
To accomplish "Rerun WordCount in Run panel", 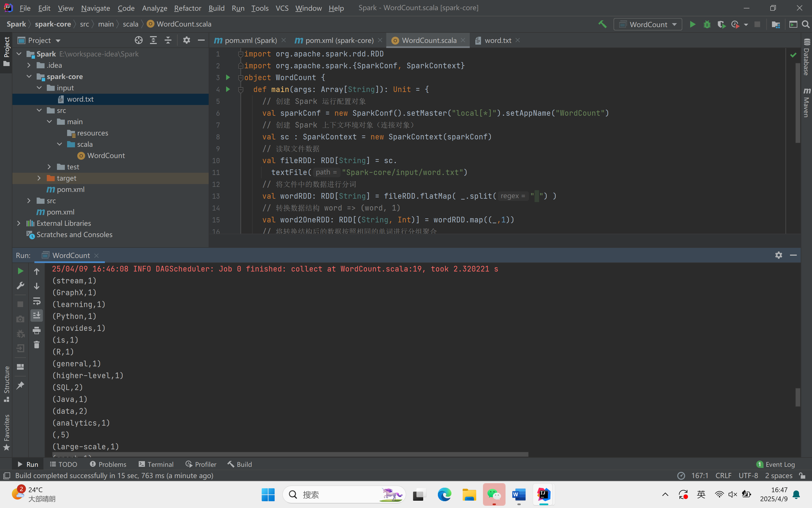I will tap(20, 271).
